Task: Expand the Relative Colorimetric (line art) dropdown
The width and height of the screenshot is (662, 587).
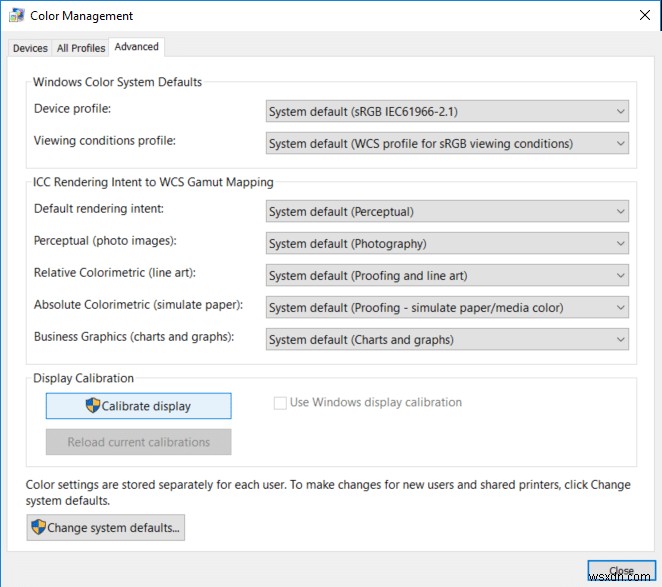Action: pos(447,276)
